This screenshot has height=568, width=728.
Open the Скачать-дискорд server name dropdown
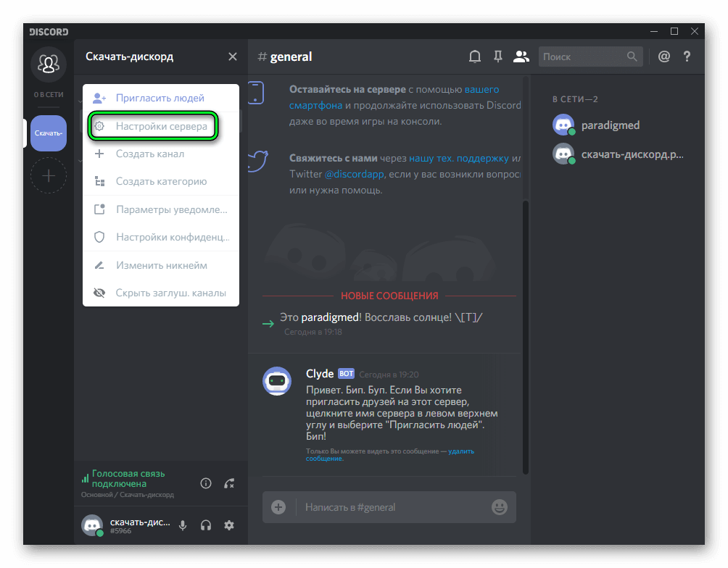coord(131,56)
